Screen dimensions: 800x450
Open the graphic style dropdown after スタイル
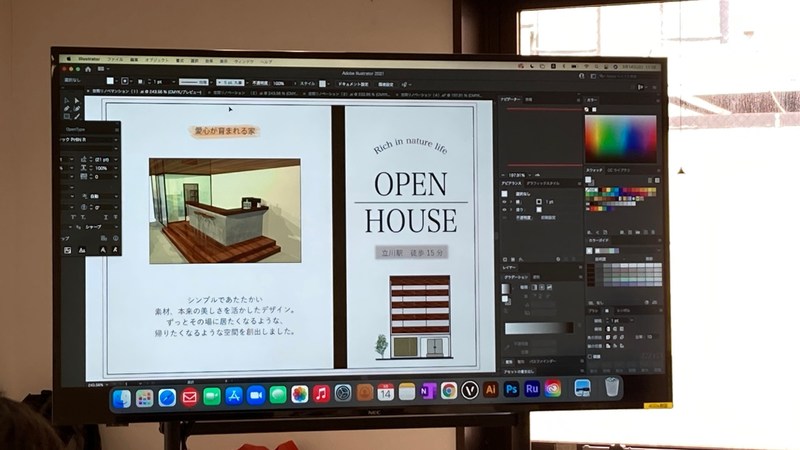(329, 84)
